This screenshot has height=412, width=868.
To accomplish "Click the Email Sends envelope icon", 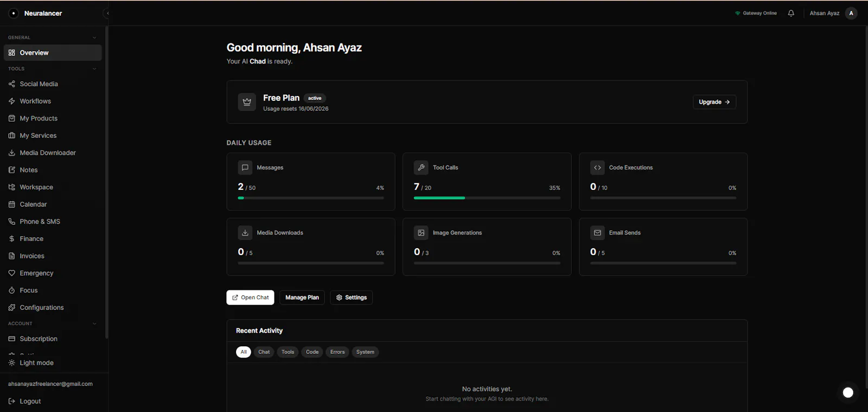I will [x=597, y=233].
